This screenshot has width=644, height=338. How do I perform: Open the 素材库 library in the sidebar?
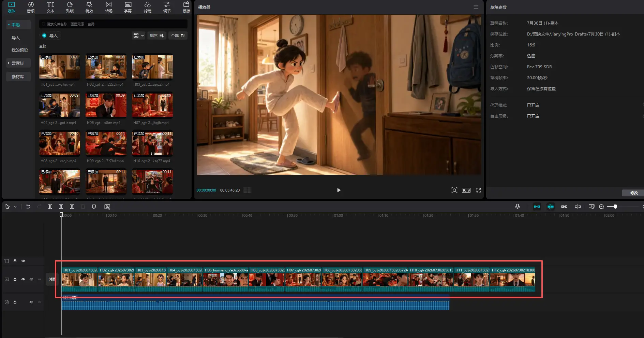tap(18, 76)
